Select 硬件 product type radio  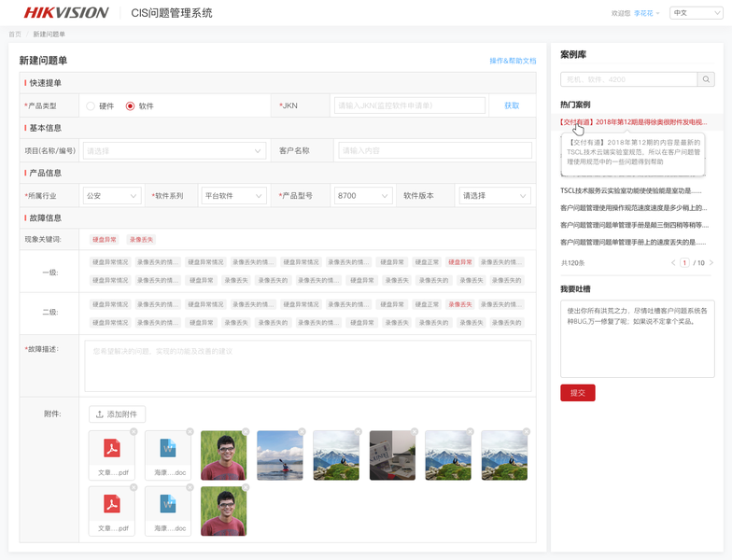coord(91,106)
